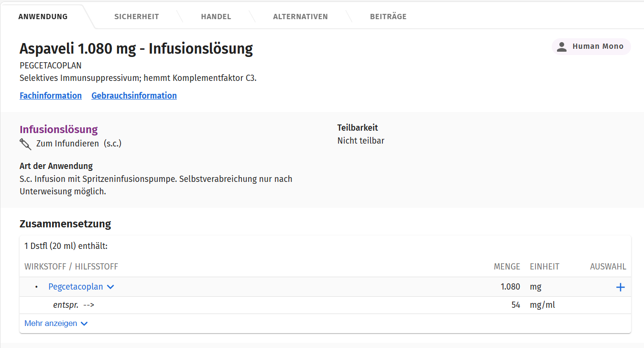Click the Zusammensetzung heading
Viewport: 644px width, 348px height.
click(65, 224)
